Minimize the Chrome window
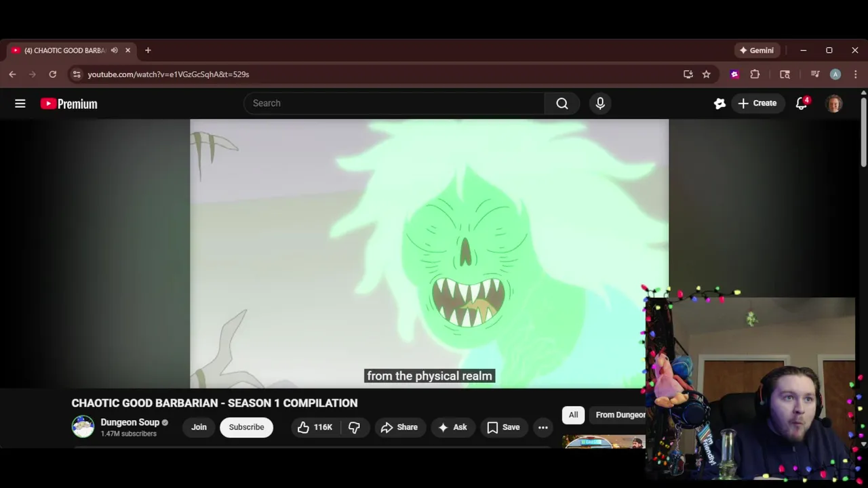Image resolution: width=868 pixels, height=488 pixels. [x=804, y=50]
